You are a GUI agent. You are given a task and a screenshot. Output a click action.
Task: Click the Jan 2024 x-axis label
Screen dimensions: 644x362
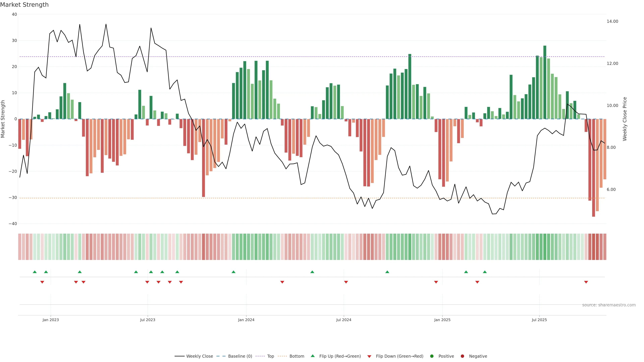[x=246, y=320]
